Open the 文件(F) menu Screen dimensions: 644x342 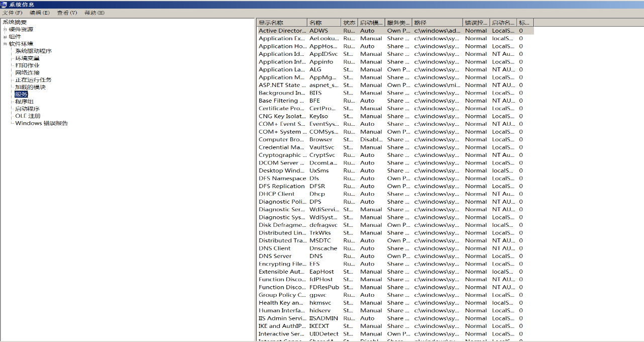click(13, 13)
